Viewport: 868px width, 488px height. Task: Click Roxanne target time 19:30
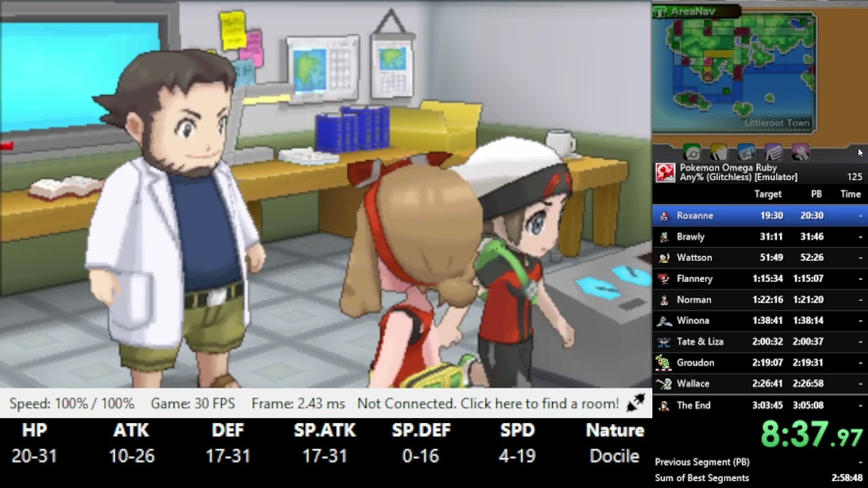pyautogui.click(x=772, y=216)
